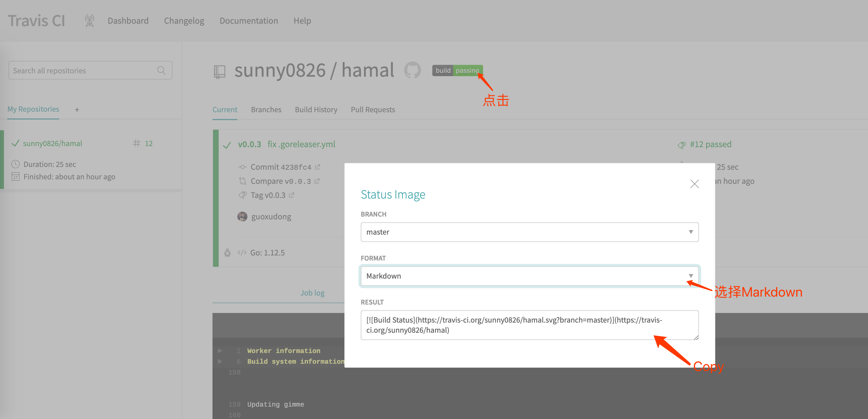
Task: Expand the Worker information log fold
Action: click(x=220, y=350)
